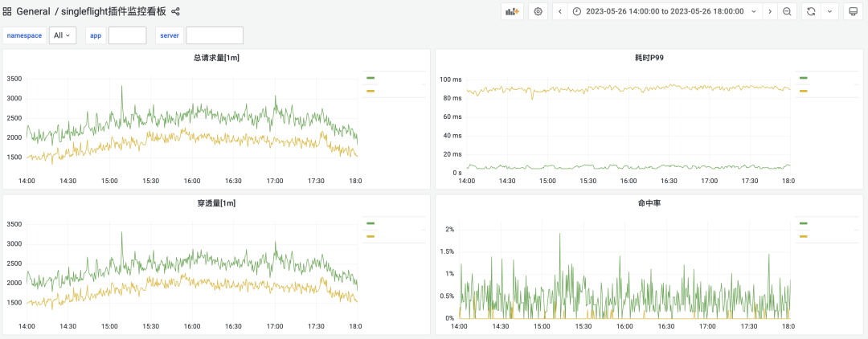Toggle yellow series in 总请求量 legend
Viewport: 868px width, 339px height.
point(371,91)
